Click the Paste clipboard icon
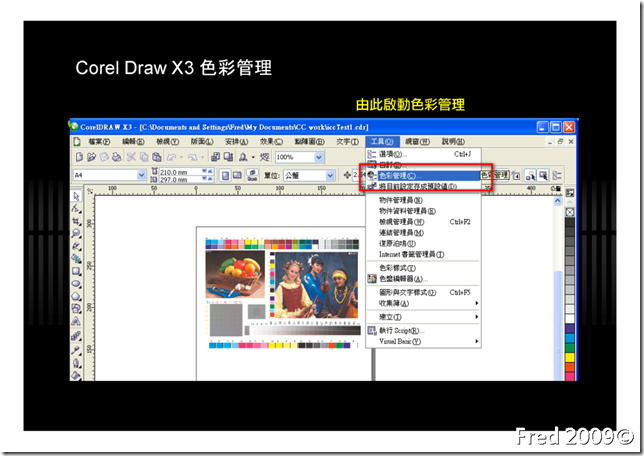 [156, 157]
